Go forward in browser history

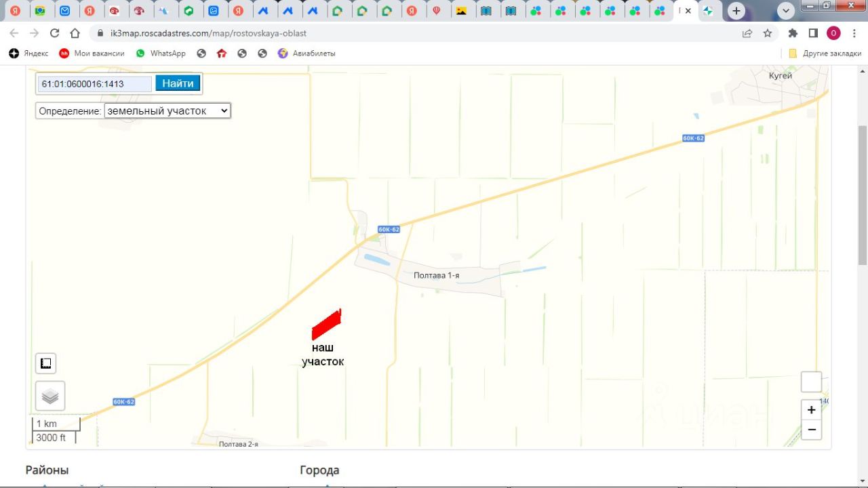[x=35, y=33]
